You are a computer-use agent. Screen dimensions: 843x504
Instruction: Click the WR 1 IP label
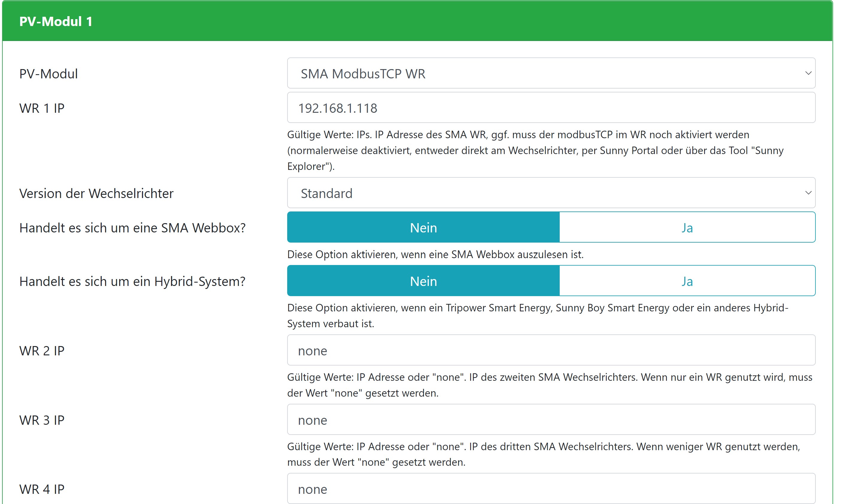(42, 108)
